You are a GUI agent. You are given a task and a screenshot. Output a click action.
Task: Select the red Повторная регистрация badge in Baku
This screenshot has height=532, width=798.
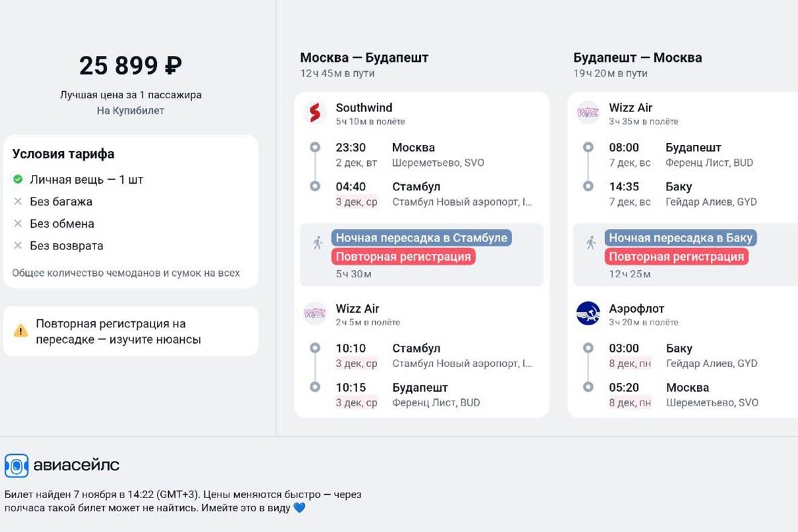pyautogui.click(x=676, y=257)
